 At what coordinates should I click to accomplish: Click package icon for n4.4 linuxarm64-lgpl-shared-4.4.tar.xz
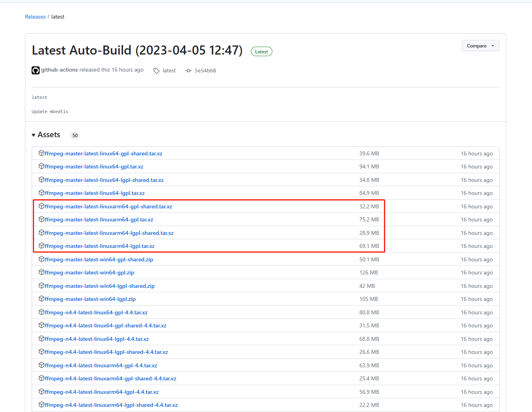[x=42, y=405]
